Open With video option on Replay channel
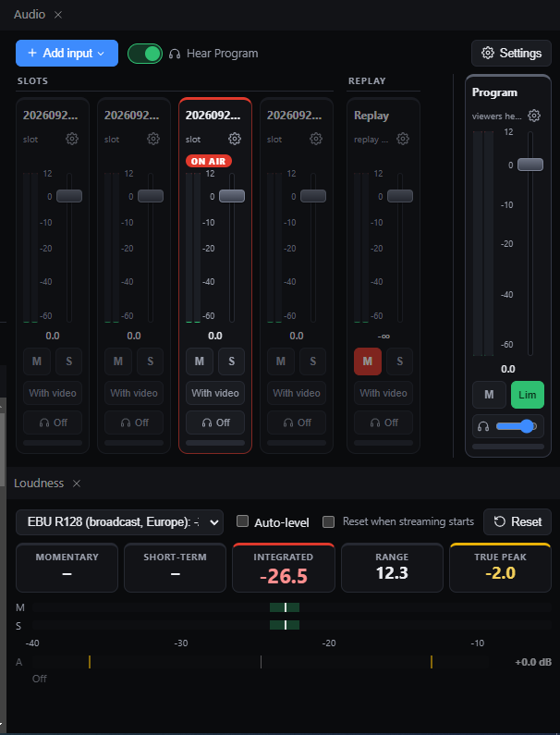This screenshot has width=560, height=735. [x=383, y=393]
